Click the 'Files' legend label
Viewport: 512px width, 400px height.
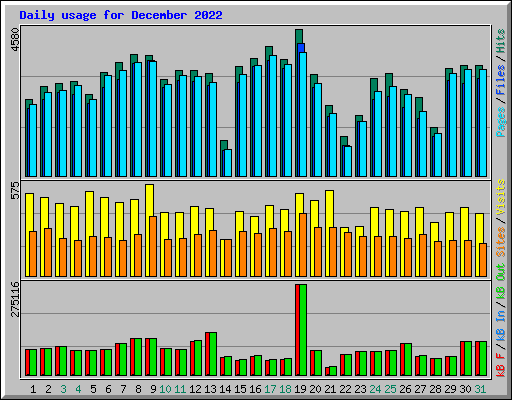[501, 80]
